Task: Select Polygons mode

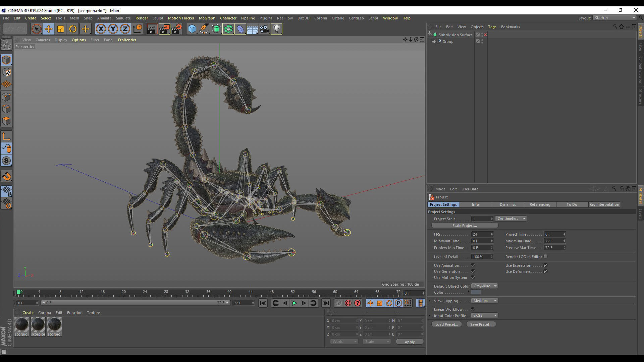Action: click(x=6, y=121)
